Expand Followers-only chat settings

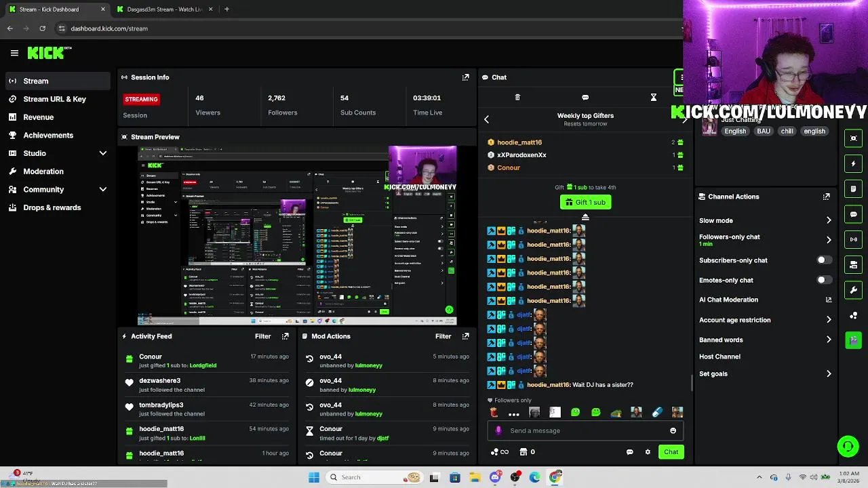(829, 240)
